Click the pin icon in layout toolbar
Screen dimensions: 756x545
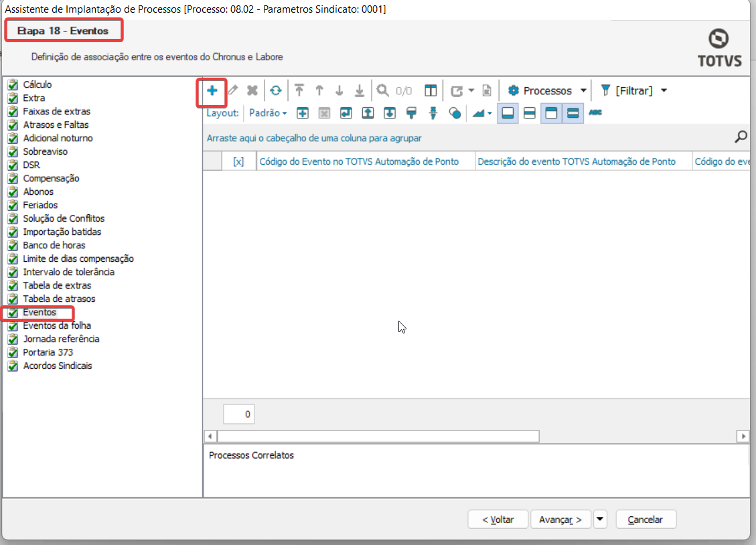pyautogui.click(x=433, y=113)
